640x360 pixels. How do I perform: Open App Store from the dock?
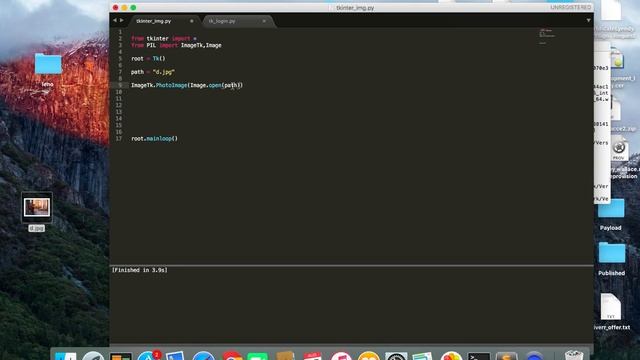(149, 356)
